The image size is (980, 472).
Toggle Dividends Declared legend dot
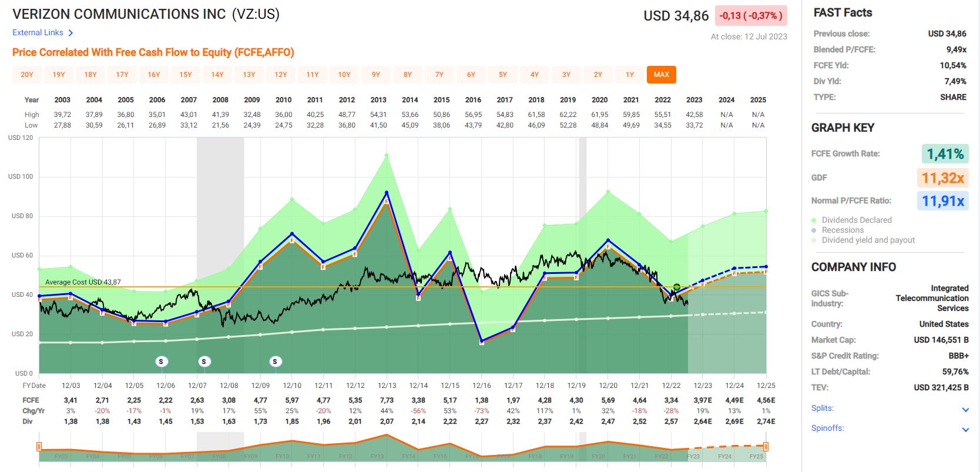point(814,220)
